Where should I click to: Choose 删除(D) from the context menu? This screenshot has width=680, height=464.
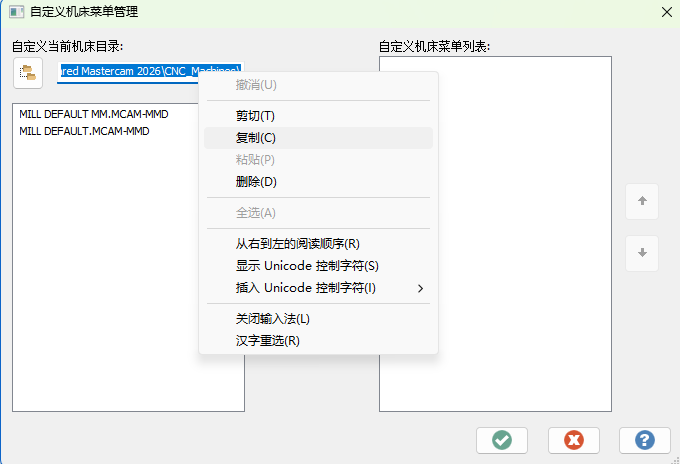click(x=318, y=182)
